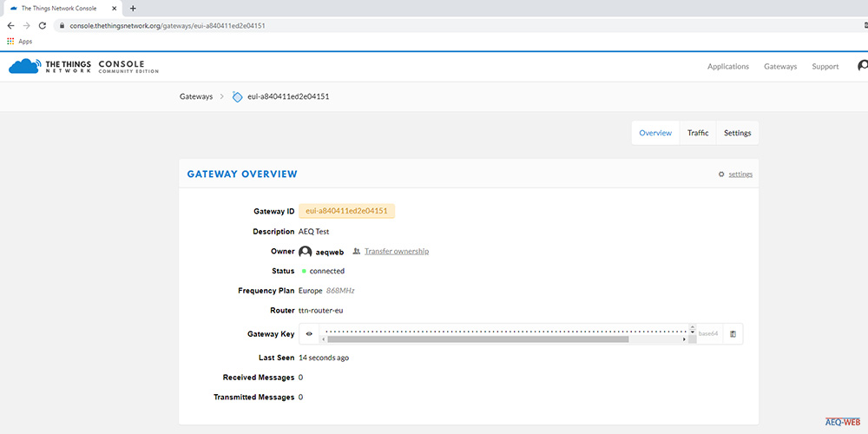
Task: Click the Received Messages count 0
Action: [300, 378]
